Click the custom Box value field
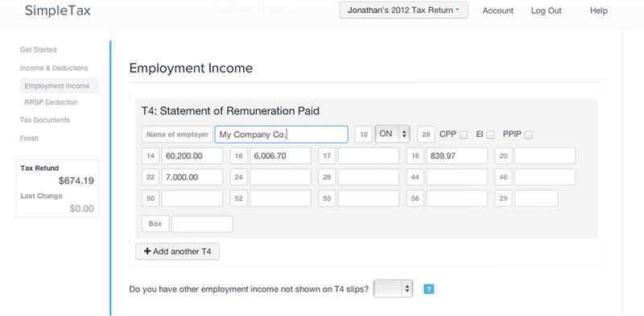This screenshot has width=644, height=316. tap(202, 224)
